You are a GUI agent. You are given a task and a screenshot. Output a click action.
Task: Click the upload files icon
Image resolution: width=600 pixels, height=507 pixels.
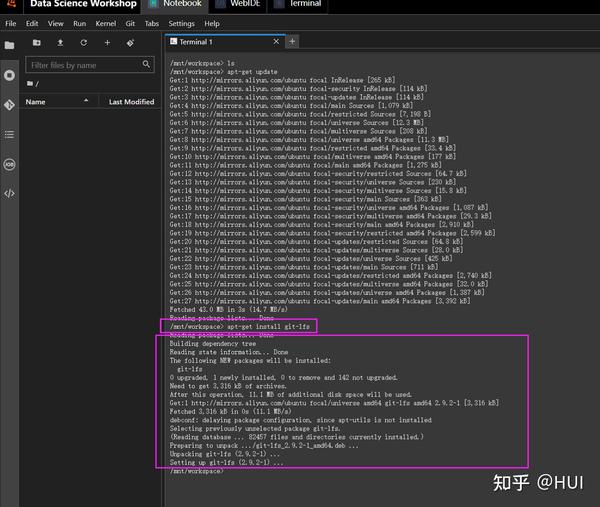click(60, 42)
